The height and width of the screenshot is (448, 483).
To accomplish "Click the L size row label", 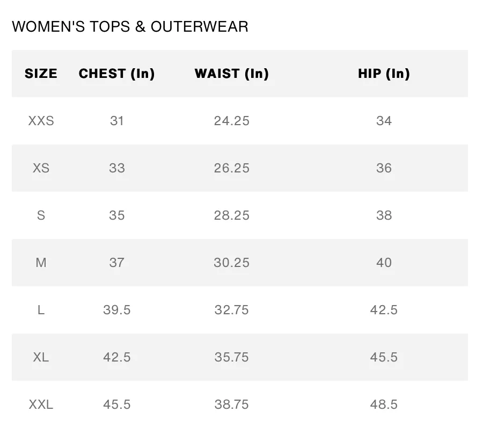I will pyautogui.click(x=41, y=310).
